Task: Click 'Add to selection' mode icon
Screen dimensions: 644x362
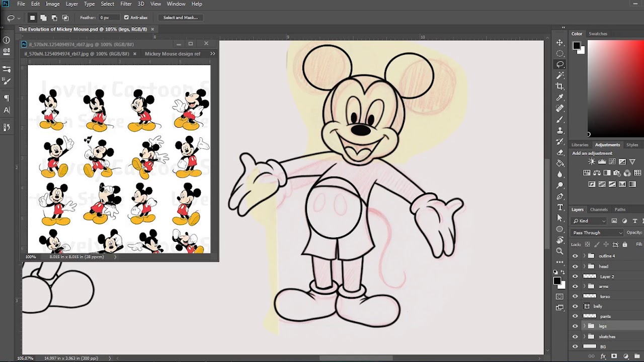Action: (x=43, y=18)
